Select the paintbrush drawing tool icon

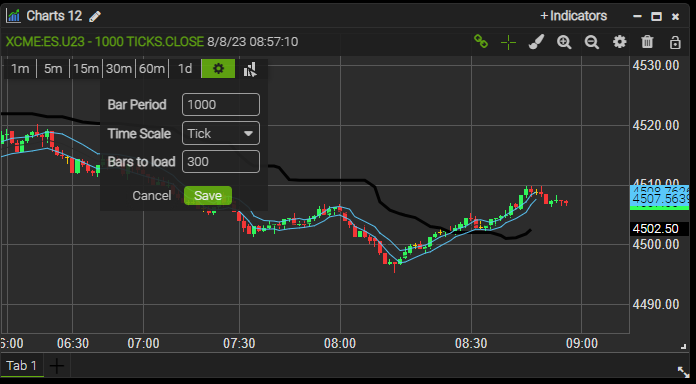pyautogui.click(x=536, y=42)
